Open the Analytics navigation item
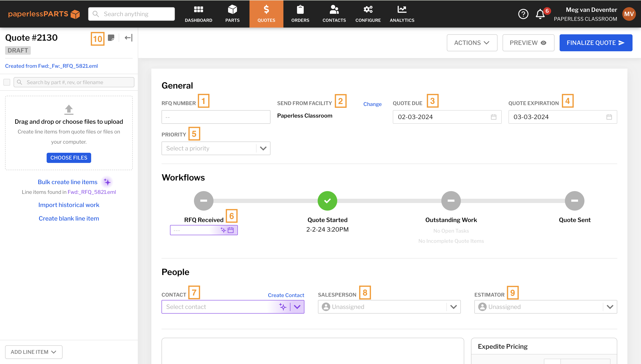This screenshot has width=641, height=364. pyautogui.click(x=402, y=14)
